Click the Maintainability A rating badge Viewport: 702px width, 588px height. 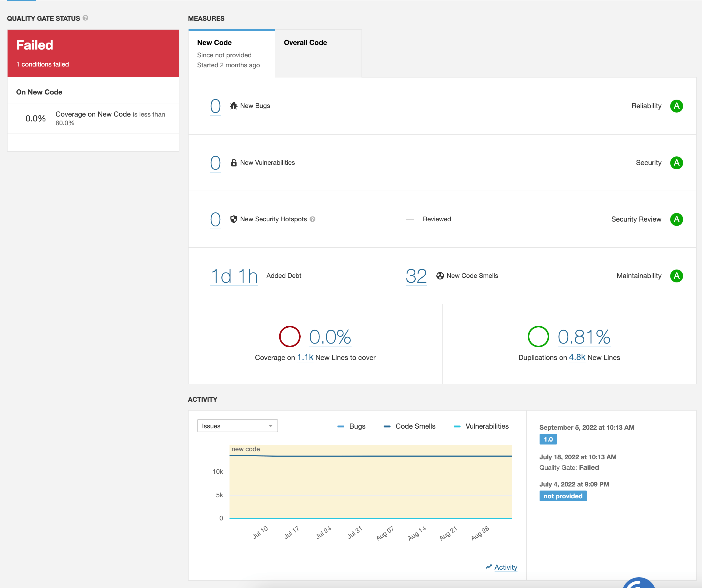click(676, 276)
